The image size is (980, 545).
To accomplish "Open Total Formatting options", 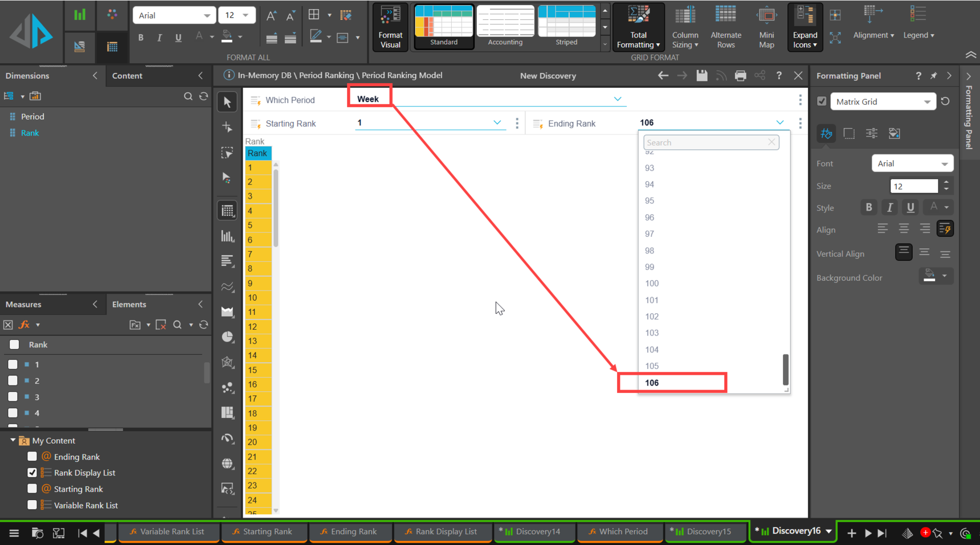I will click(638, 27).
